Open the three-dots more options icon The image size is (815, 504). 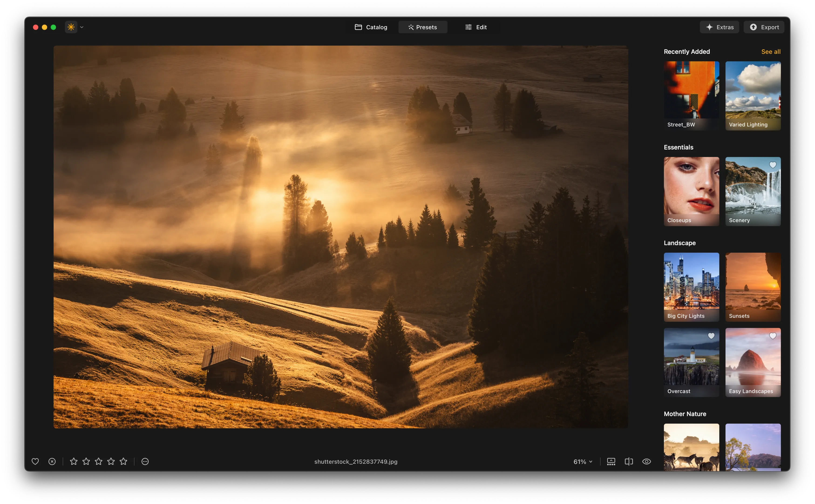(x=145, y=461)
